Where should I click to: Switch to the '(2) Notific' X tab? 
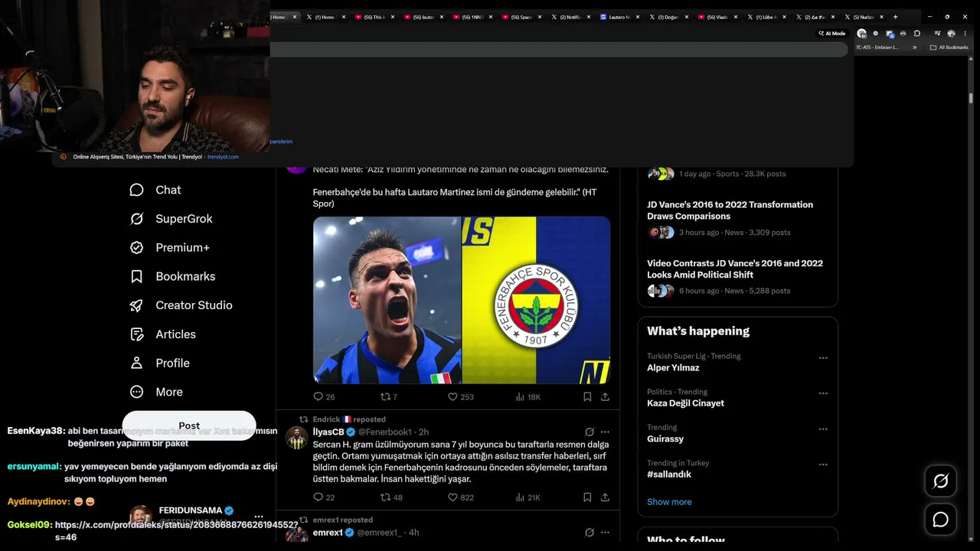[x=570, y=17]
